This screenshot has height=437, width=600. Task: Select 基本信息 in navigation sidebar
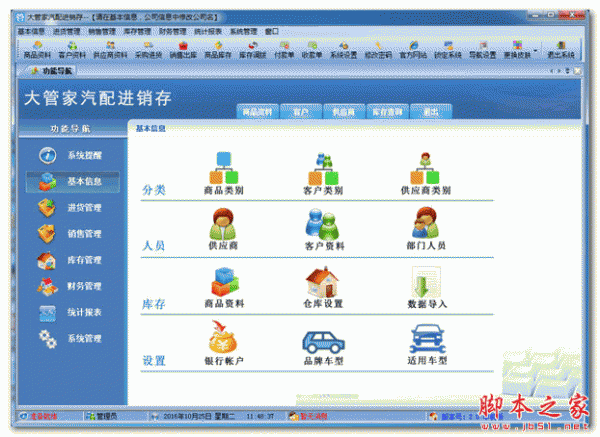[x=73, y=181]
